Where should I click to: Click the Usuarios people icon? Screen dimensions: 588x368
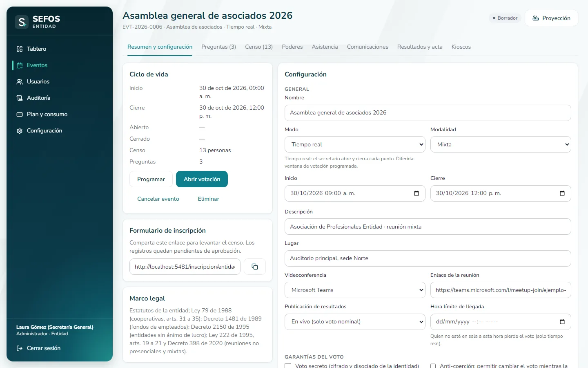[20, 82]
